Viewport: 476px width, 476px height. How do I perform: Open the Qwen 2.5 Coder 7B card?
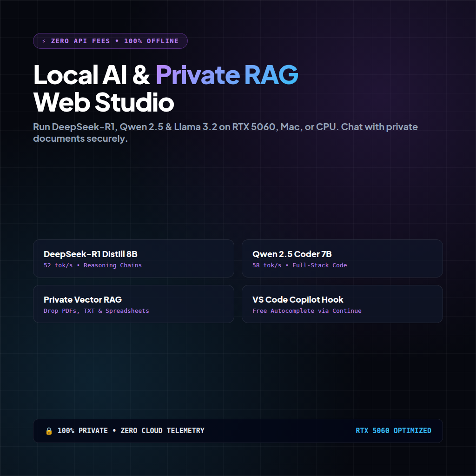pos(342,258)
